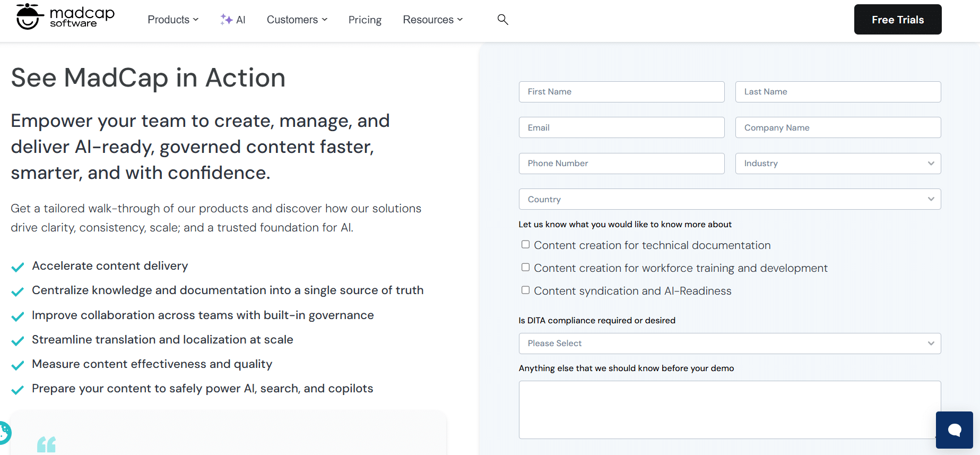Expand the Products menu
Image resolution: width=980 pixels, height=455 pixels.
173,20
